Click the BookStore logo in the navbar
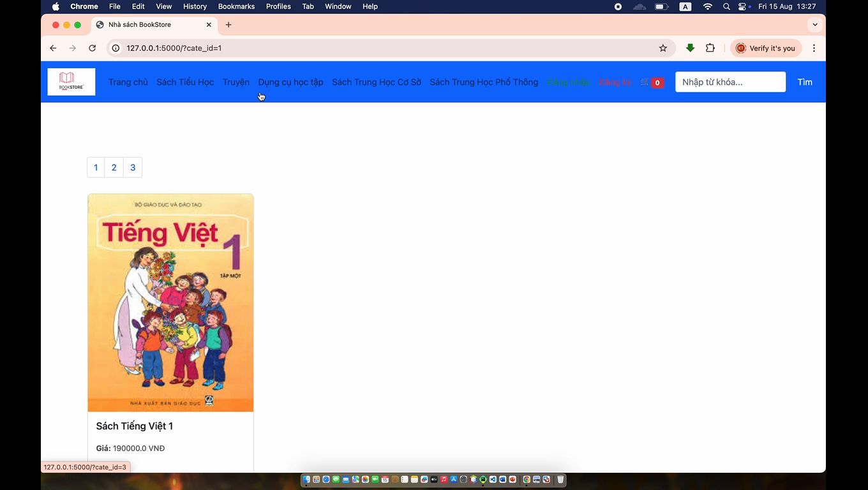This screenshot has height=490, width=868. (71, 82)
